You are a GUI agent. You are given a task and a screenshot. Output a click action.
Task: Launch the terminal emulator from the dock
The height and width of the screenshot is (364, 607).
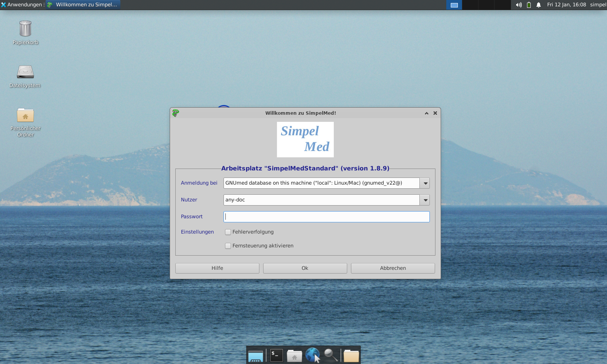(x=277, y=355)
